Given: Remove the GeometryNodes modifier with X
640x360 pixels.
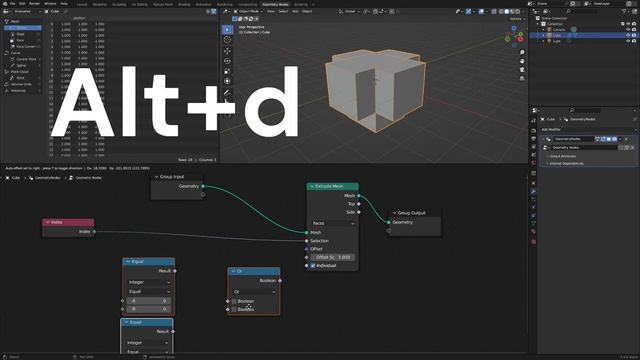Looking at the screenshot, I should [627, 139].
